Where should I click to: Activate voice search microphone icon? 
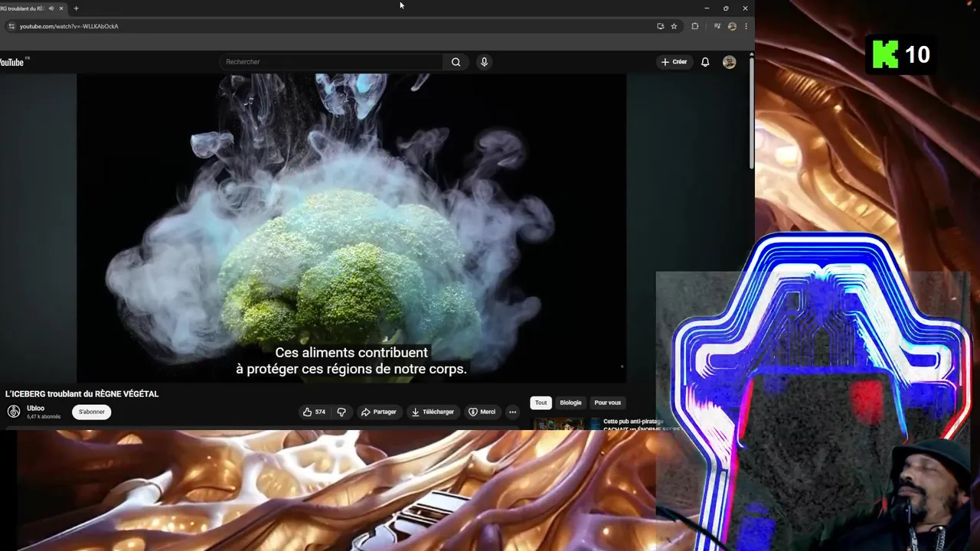(x=484, y=62)
